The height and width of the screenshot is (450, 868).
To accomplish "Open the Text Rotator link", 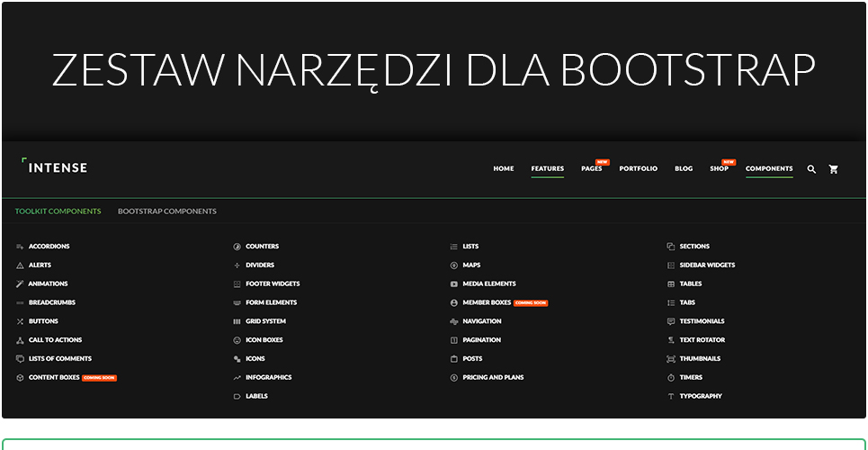I will point(702,340).
